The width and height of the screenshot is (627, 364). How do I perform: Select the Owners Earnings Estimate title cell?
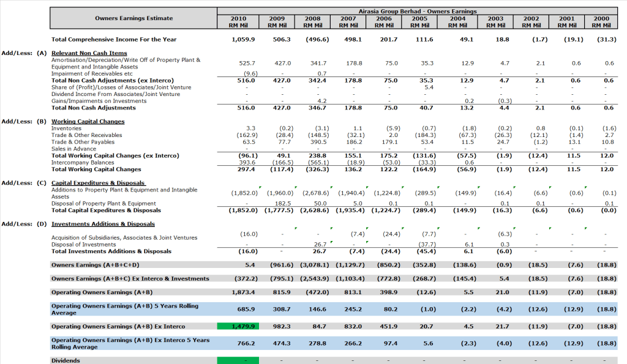click(133, 18)
